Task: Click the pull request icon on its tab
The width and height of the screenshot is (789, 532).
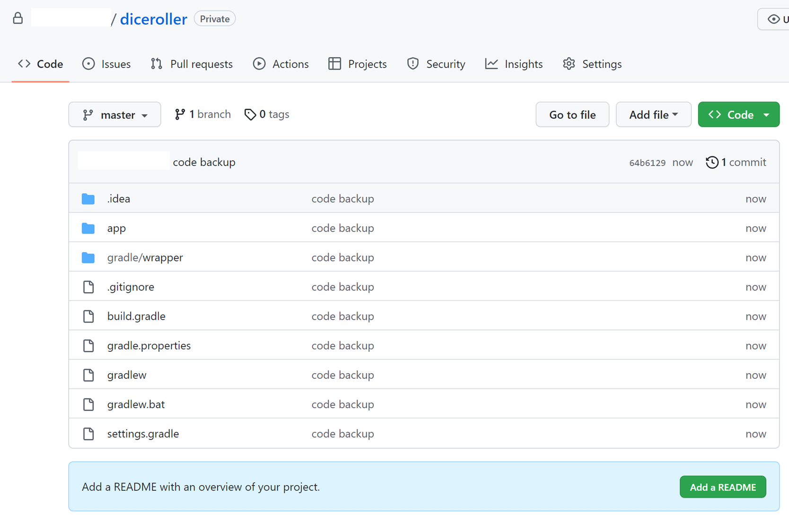Action: point(157,63)
